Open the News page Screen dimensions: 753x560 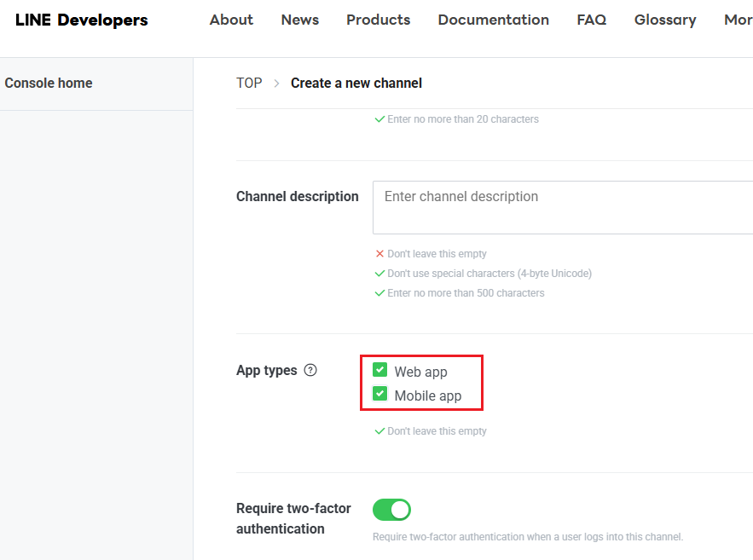(299, 20)
